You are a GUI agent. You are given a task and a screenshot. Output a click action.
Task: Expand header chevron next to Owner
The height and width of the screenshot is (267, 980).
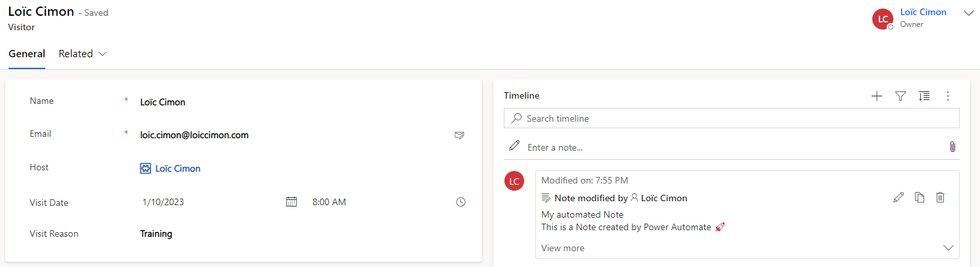(968, 12)
